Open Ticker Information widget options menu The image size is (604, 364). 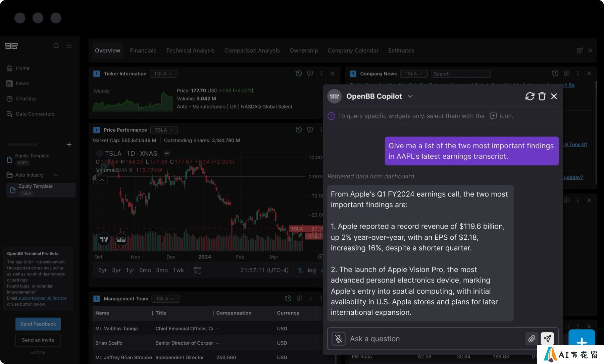(x=321, y=73)
